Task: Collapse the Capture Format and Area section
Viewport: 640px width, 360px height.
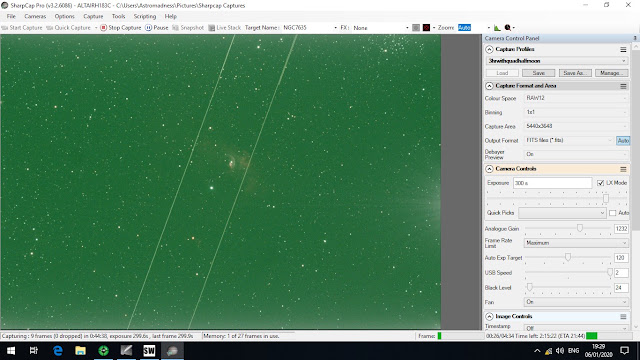Action: coord(489,86)
